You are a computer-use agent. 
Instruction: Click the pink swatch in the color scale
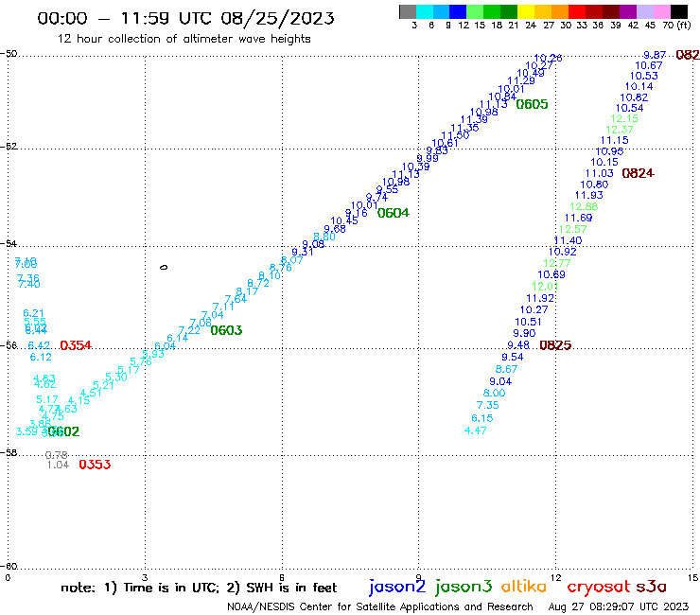coord(661,11)
